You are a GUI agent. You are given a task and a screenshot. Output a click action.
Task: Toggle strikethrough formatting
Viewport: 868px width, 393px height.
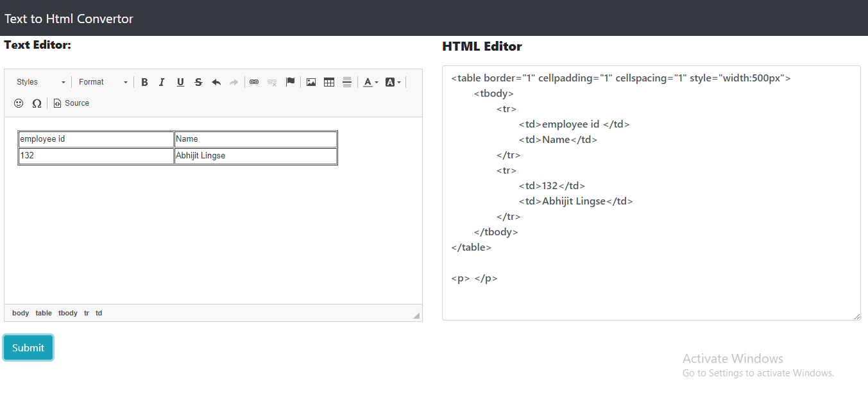pyautogui.click(x=198, y=82)
